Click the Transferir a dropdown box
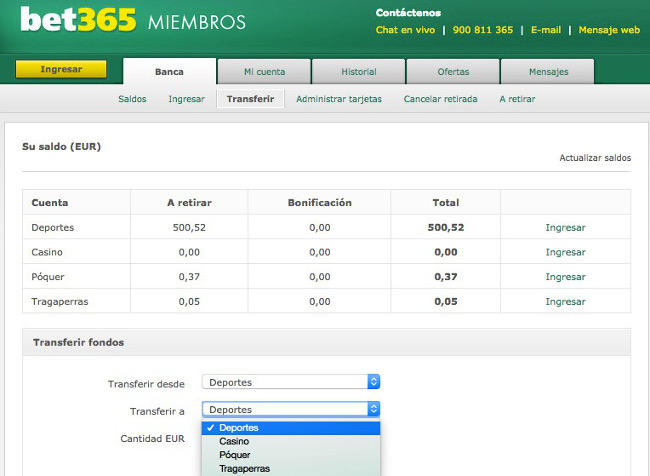 click(291, 409)
